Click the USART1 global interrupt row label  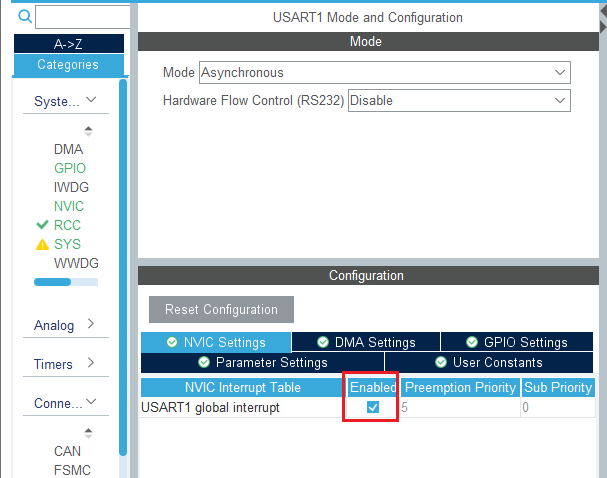(210, 408)
